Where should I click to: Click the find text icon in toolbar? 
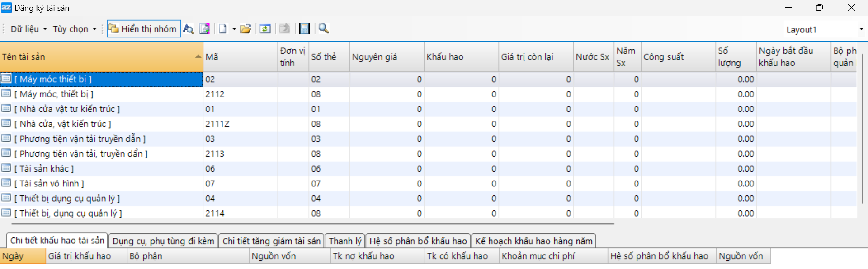pos(188,29)
